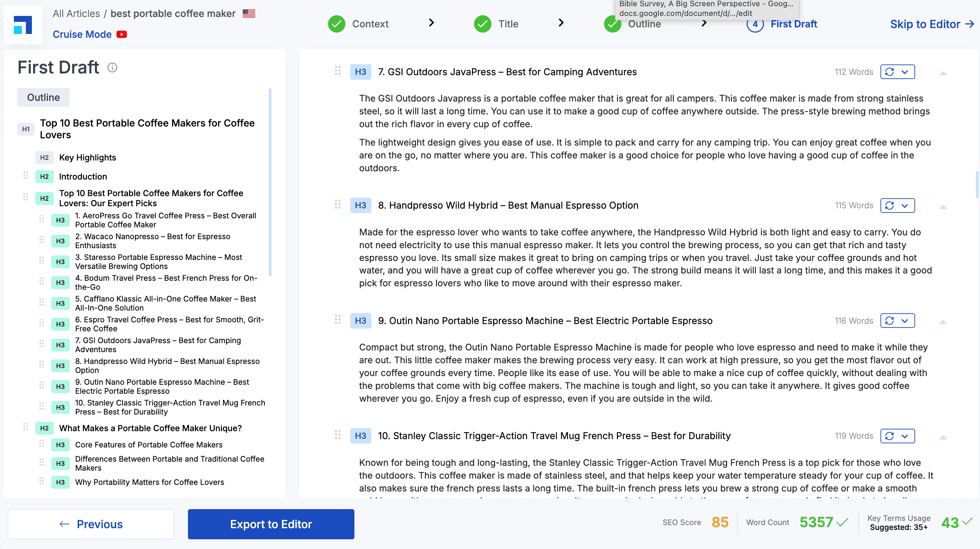980x549 pixels.
Task: Collapse the Outin Nano Portable Espresso section
Action: click(x=943, y=322)
